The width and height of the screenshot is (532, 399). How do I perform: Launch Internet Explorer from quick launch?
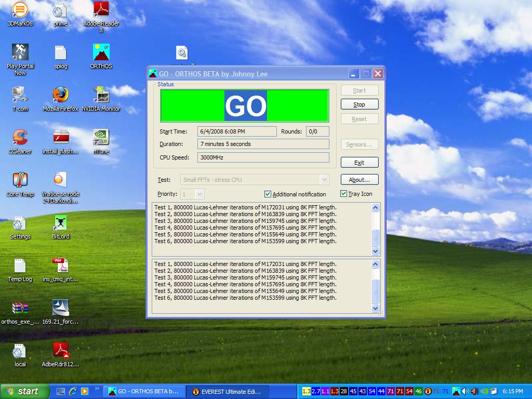73,391
